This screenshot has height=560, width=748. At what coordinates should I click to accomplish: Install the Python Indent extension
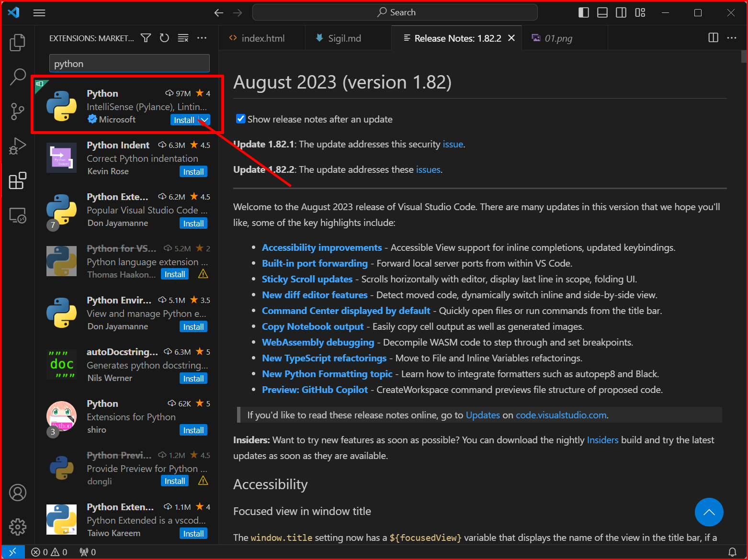(x=193, y=172)
